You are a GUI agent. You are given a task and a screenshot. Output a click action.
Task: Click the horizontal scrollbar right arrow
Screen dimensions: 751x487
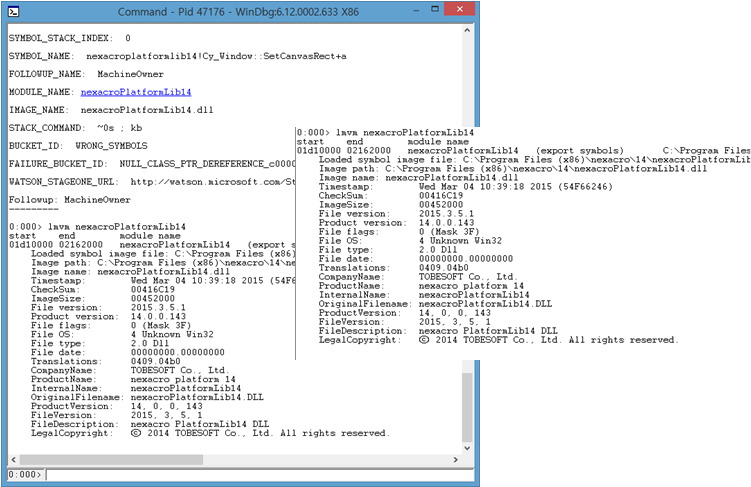point(455,460)
